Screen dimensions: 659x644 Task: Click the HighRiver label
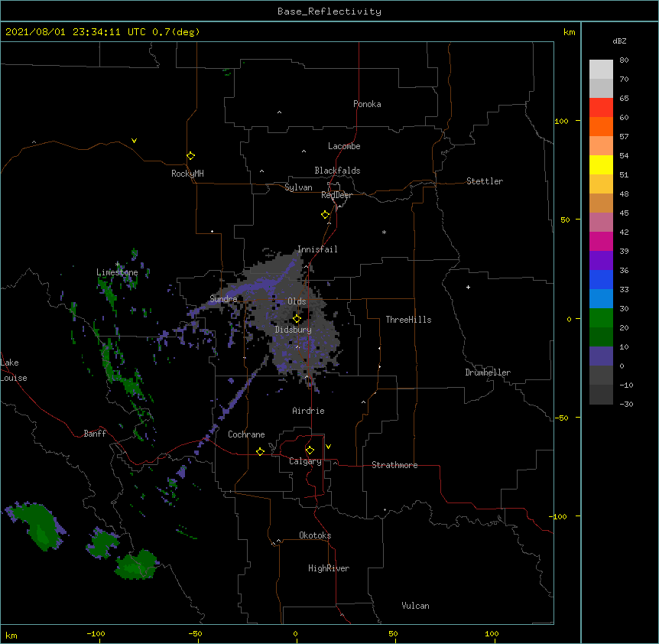328,568
